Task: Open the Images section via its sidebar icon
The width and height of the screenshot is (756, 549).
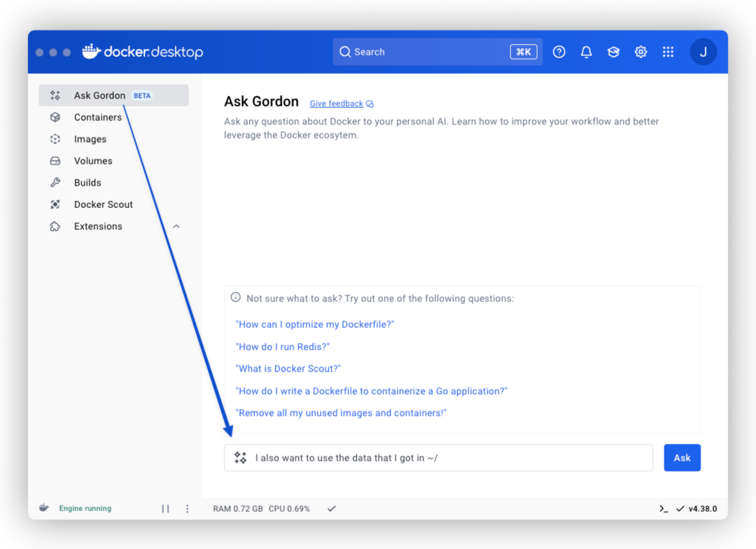Action: [x=55, y=139]
